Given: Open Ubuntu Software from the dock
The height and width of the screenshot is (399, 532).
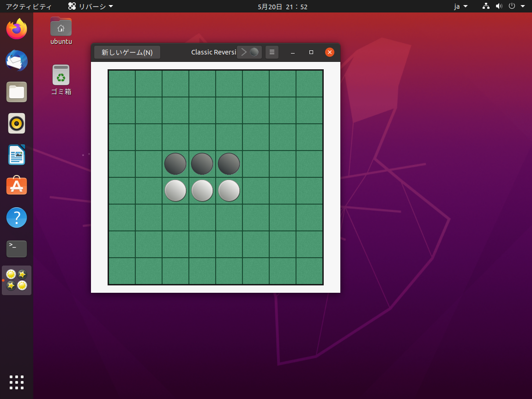Looking at the screenshot, I should [x=17, y=186].
